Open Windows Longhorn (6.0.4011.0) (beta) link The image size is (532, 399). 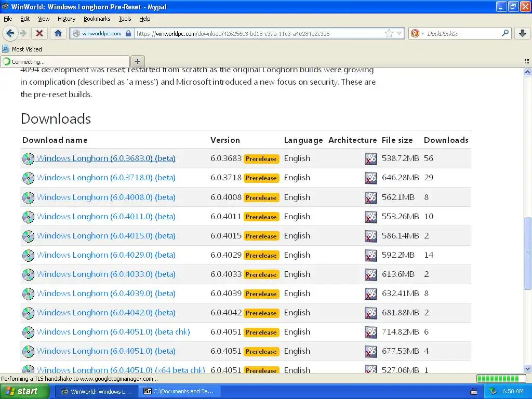pyautogui.click(x=106, y=217)
